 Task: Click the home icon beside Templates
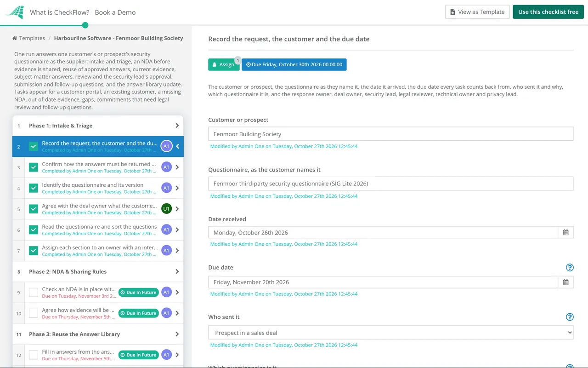[x=15, y=38]
